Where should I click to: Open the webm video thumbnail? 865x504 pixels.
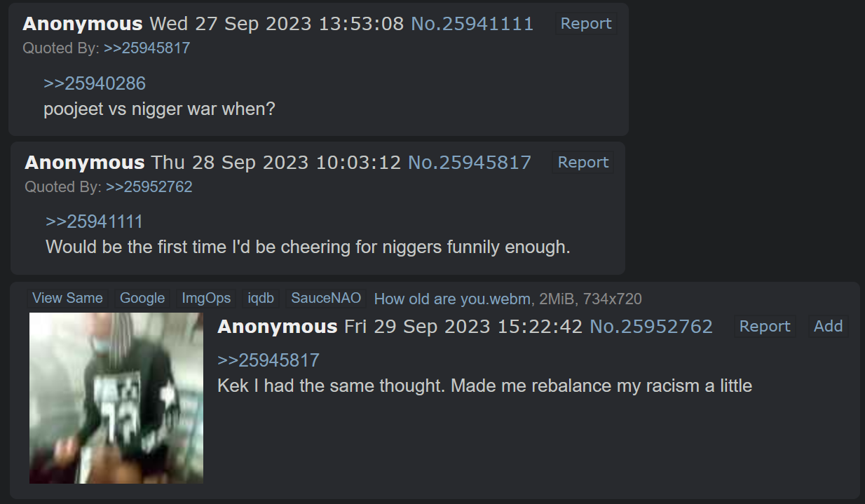pos(116,398)
